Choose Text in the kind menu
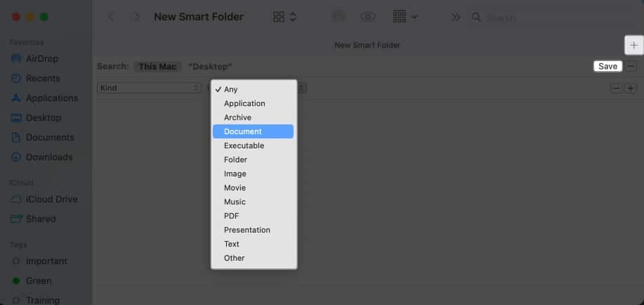The image size is (644, 305). 254,244
